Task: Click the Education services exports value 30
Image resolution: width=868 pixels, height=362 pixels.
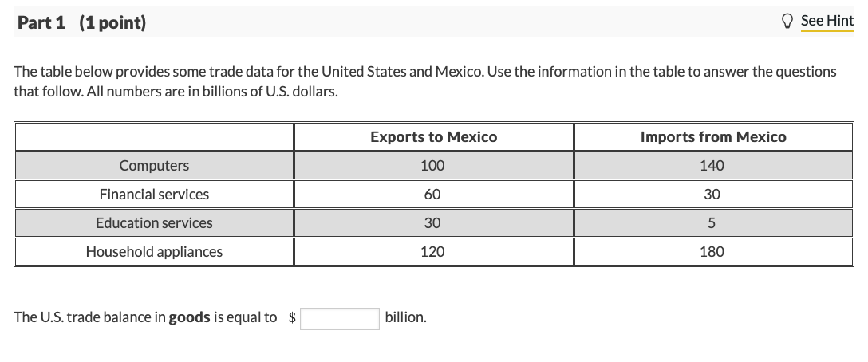Action: 432,223
